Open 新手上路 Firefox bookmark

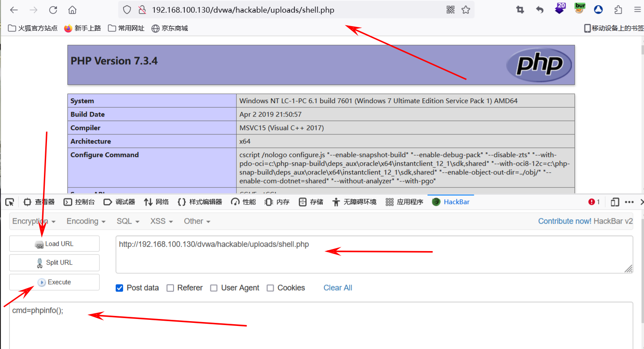(x=83, y=28)
